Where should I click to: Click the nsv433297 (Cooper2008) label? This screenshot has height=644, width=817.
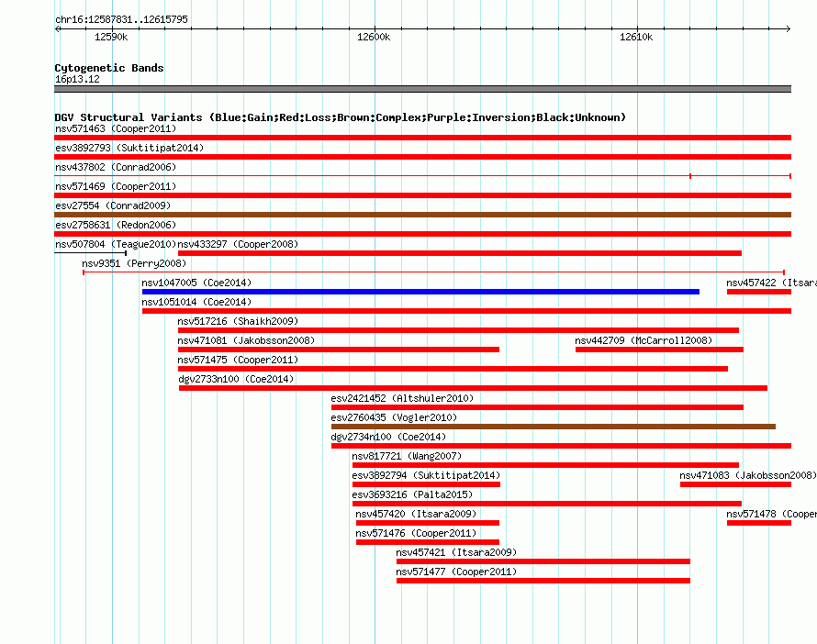click(238, 244)
